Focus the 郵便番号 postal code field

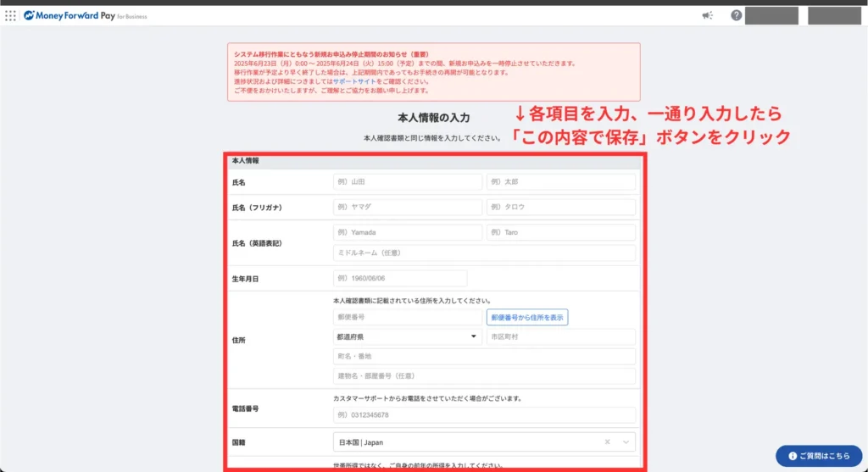408,317
